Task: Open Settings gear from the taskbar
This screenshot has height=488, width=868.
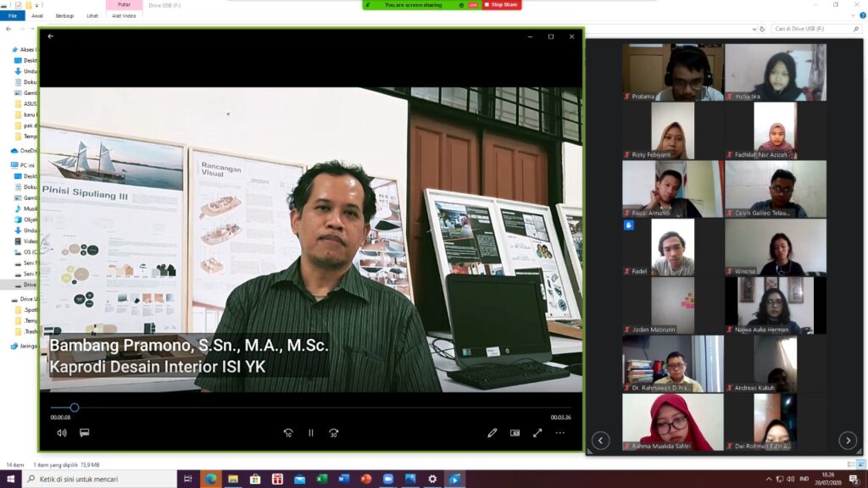Action: 432,480
